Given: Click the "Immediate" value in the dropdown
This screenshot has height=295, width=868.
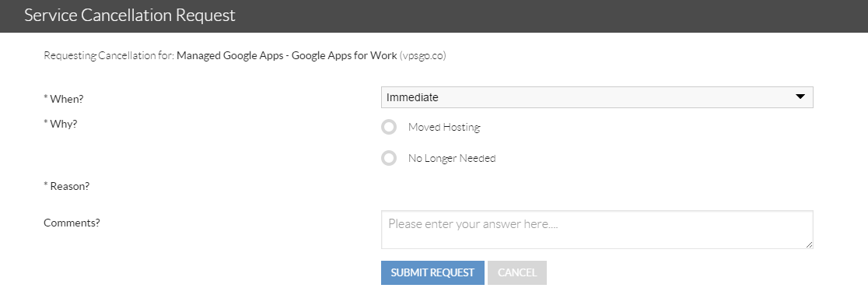Looking at the screenshot, I should [412, 97].
